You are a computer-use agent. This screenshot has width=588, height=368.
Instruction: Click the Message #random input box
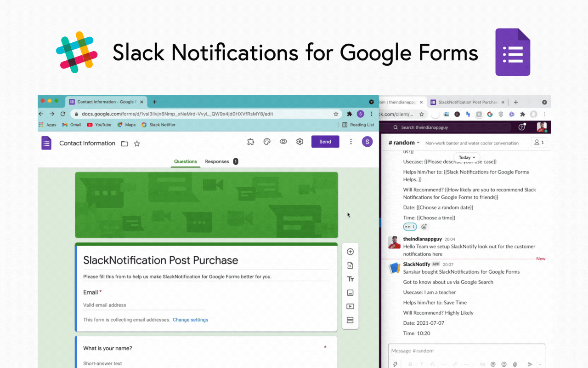click(467, 351)
